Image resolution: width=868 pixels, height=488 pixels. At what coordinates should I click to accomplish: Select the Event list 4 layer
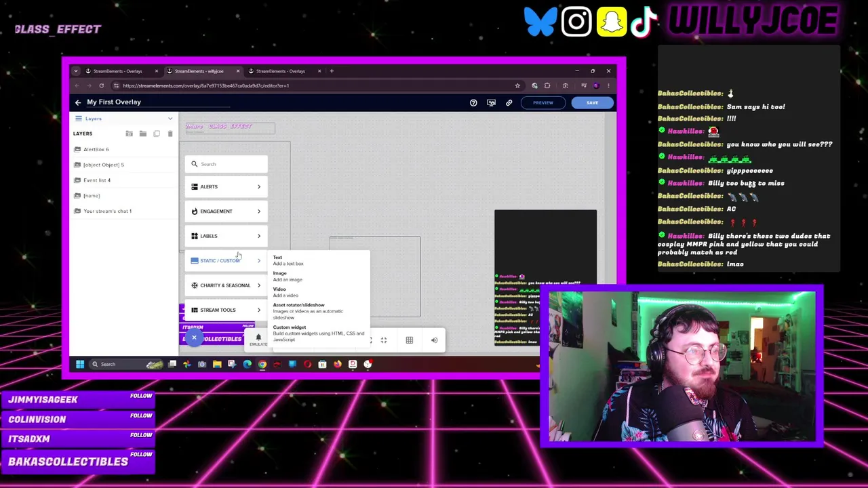click(x=123, y=180)
